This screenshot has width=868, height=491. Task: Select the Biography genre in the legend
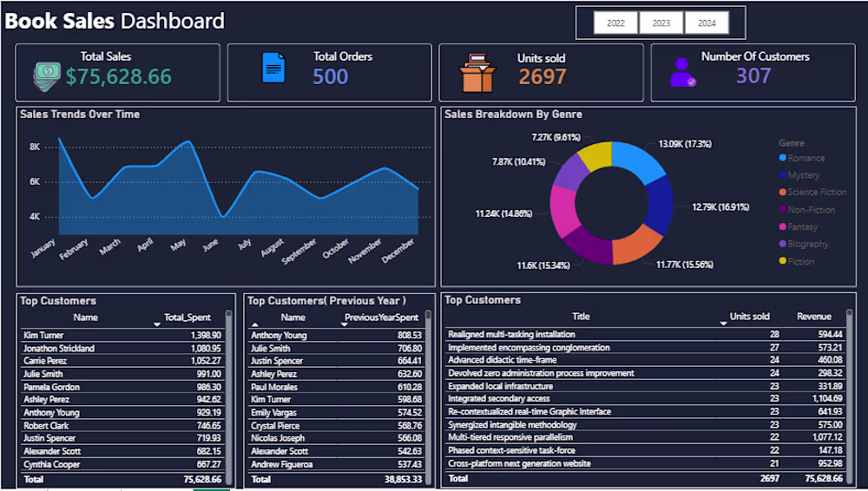(804, 244)
